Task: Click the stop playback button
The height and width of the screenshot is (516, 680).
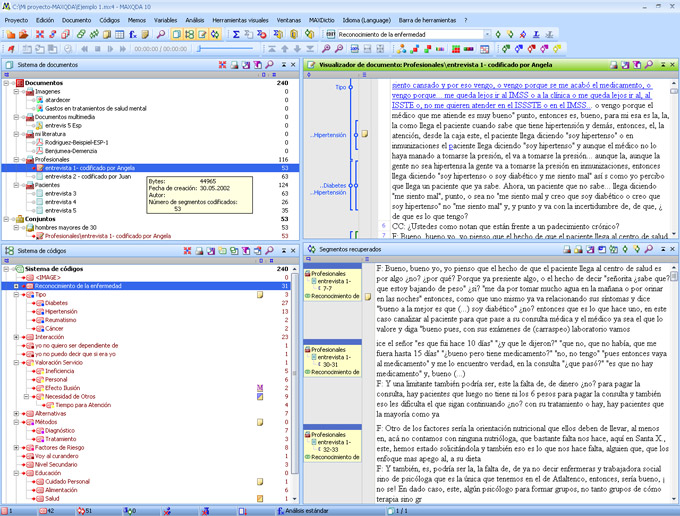Action: click(x=98, y=49)
